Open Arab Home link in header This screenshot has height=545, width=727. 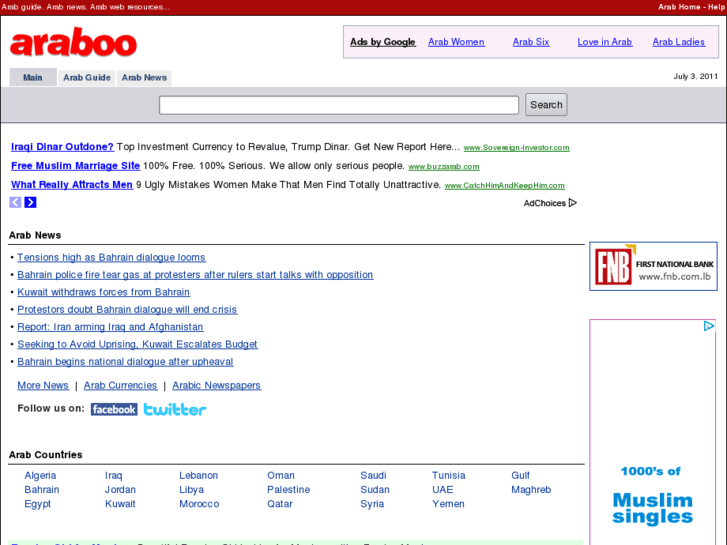point(679,7)
